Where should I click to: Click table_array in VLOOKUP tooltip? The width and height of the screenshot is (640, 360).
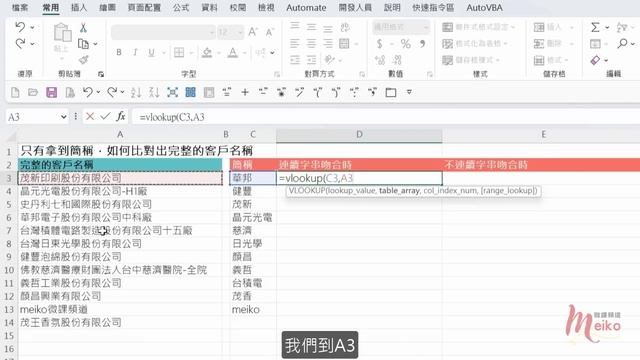399,191
